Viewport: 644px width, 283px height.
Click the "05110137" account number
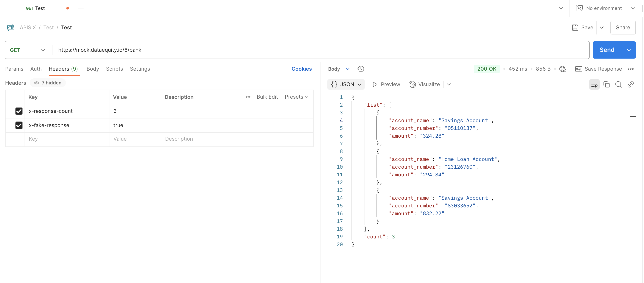click(x=460, y=128)
